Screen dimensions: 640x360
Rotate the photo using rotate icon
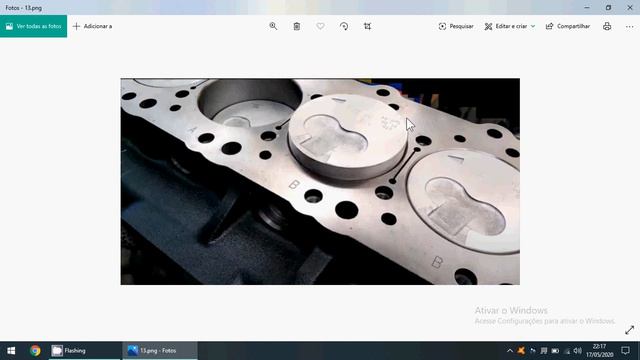344,26
